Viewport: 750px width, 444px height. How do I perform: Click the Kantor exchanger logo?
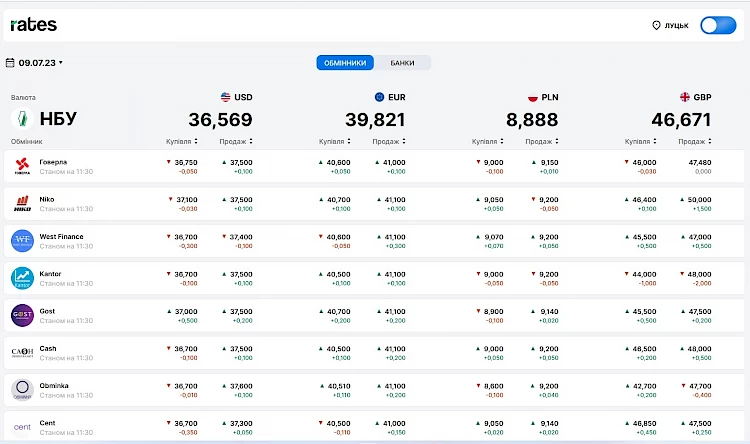22,278
